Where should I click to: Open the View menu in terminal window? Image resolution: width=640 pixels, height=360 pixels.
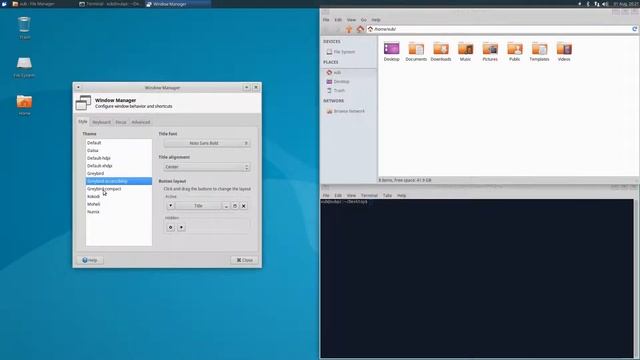pos(351,196)
